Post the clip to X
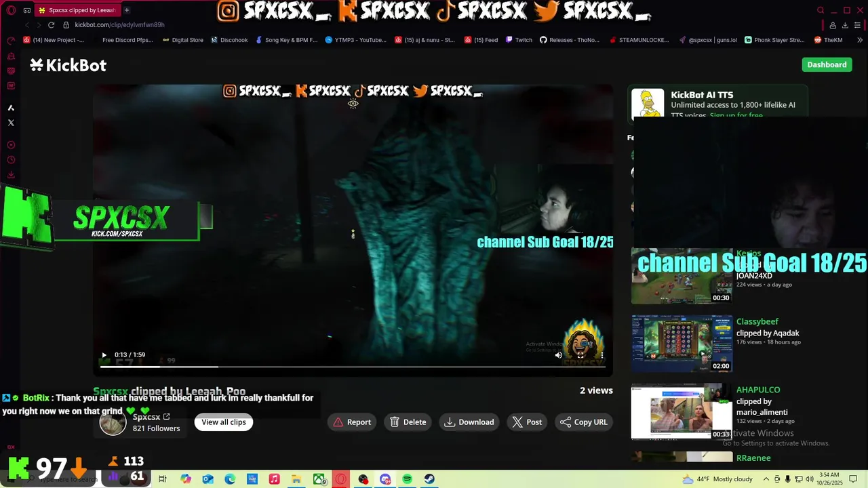868x488 pixels. coord(527,422)
